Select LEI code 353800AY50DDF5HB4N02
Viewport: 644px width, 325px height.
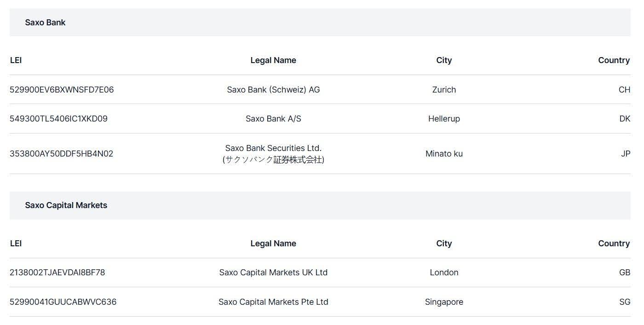[61, 154]
